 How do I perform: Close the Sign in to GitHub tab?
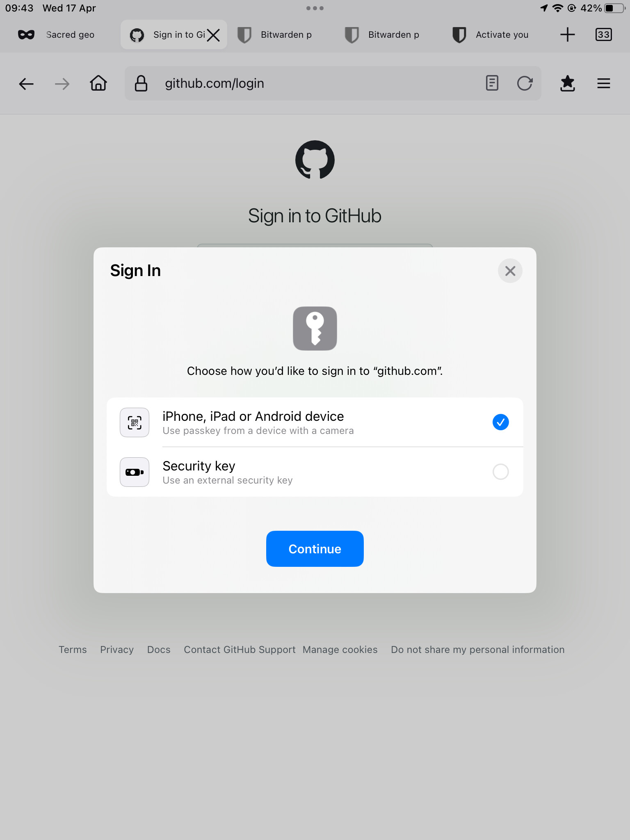(x=213, y=35)
